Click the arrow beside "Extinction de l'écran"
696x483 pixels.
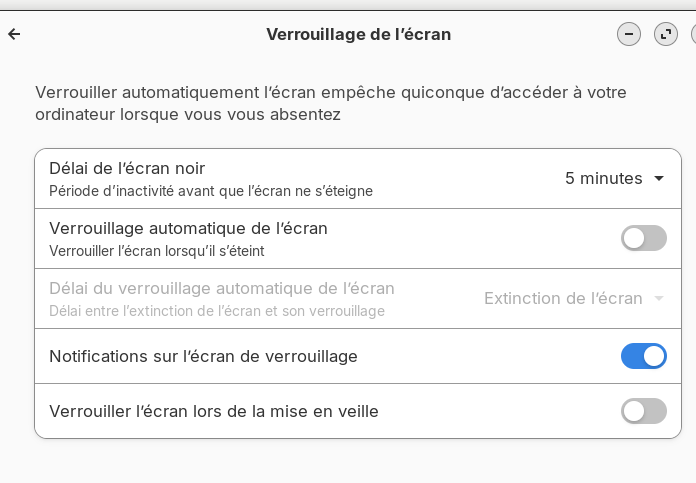659,298
